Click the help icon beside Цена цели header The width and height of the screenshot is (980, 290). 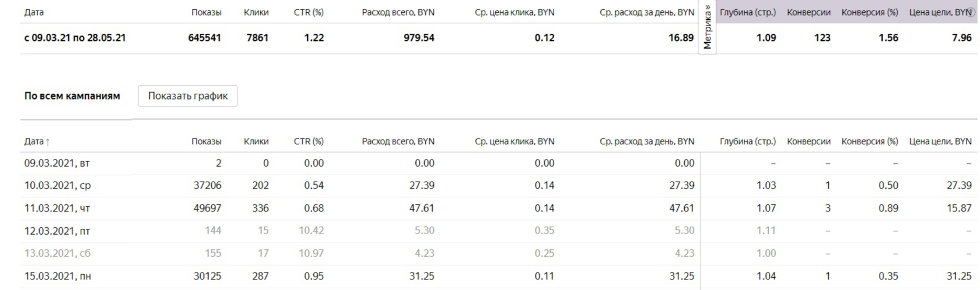pos(970,12)
